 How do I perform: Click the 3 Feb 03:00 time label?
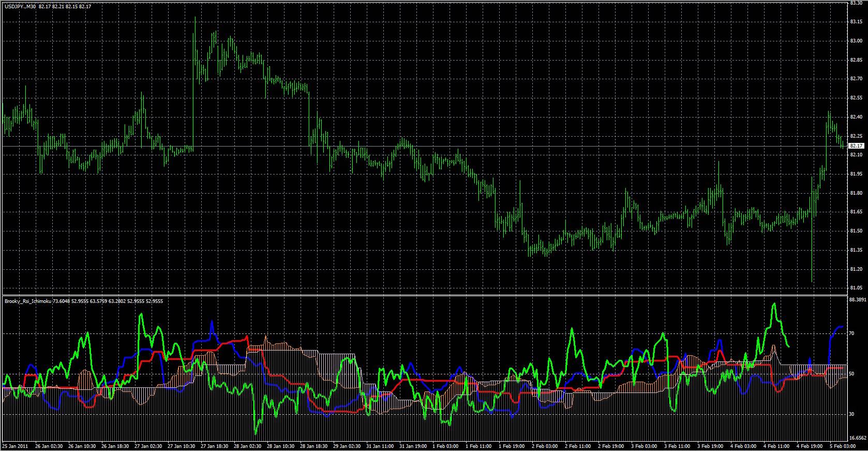coord(645,446)
